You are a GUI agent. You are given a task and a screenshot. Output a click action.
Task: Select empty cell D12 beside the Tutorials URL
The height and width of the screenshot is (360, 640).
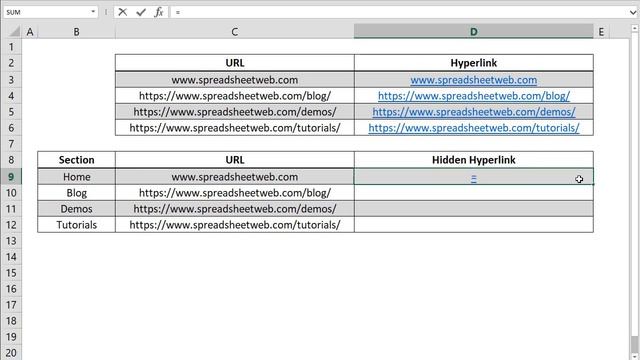tap(473, 224)
